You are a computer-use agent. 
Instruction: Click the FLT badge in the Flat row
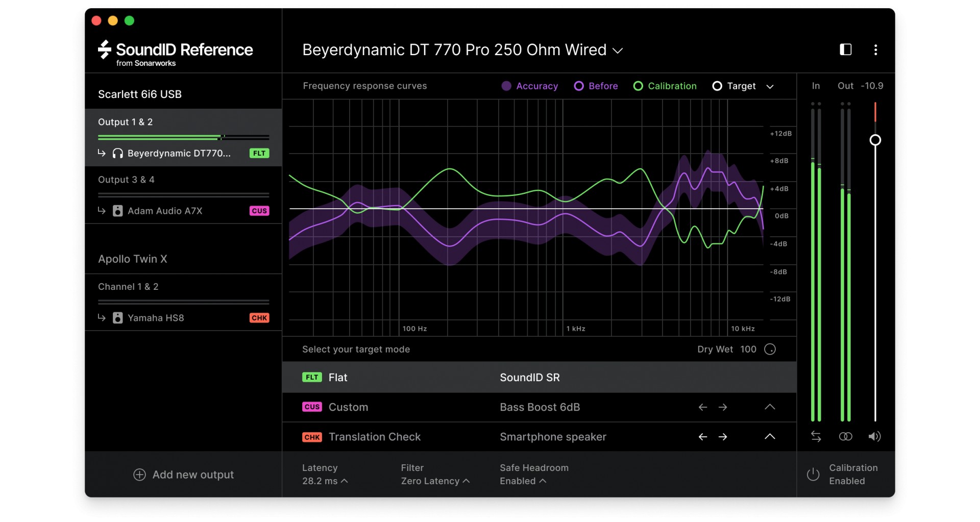click(312, 377)
